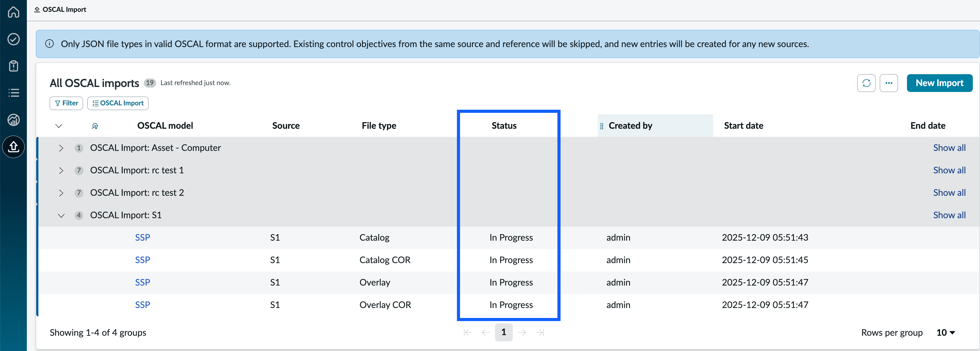Sort by Source column header
Image resolution: width=980 pixels, height=351 pixels.
(x=286, y=126)
